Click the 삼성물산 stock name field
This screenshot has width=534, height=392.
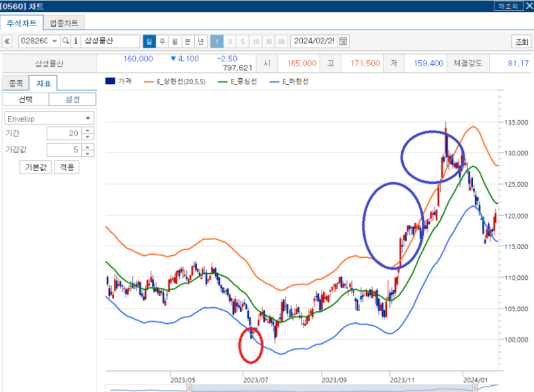[x=110, y=41]
